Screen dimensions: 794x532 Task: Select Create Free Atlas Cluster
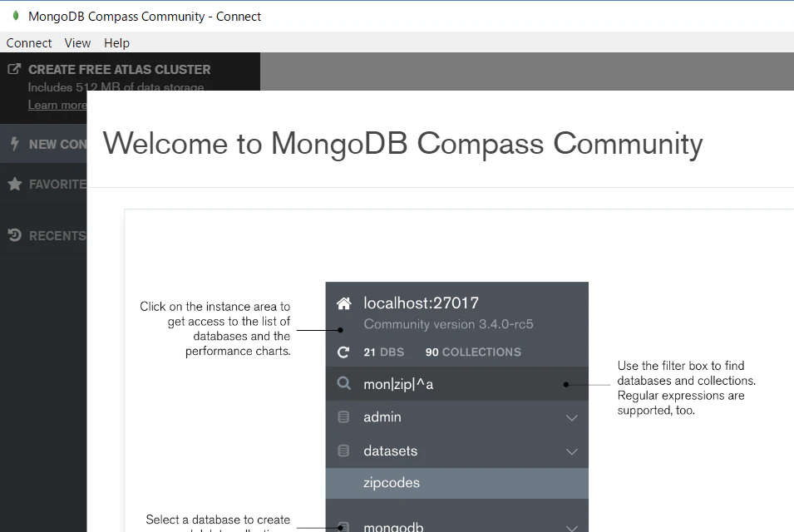tap(120, 69)
